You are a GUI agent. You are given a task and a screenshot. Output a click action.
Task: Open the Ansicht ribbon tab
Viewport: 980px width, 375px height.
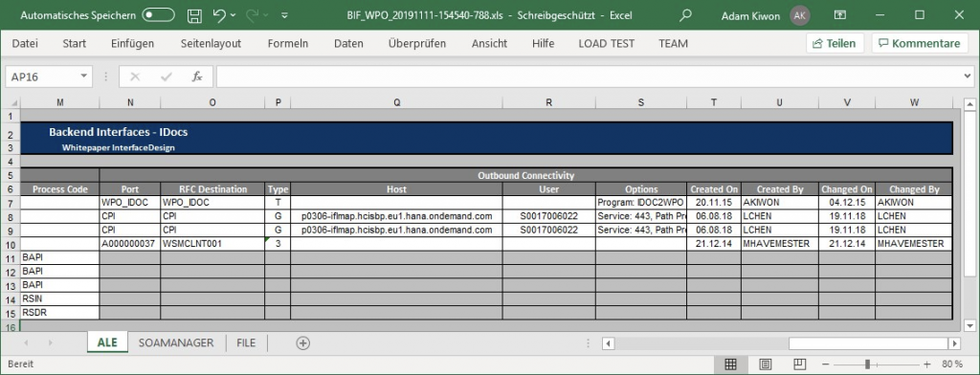click(489, 44)
